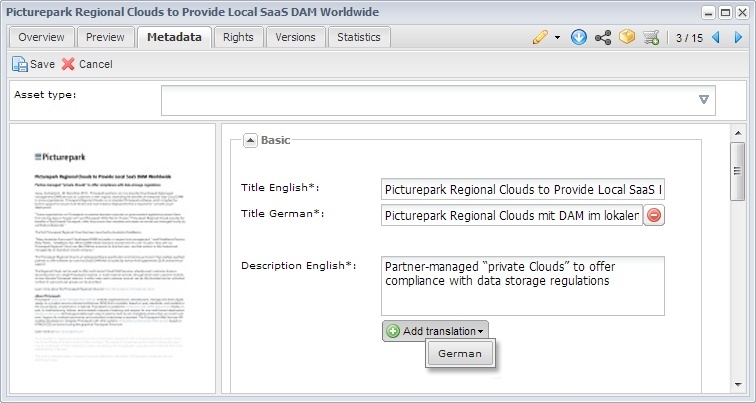Switch to the Overview tab
The width and height of the screenshot is (756, 403).
(x=41, y=37)
